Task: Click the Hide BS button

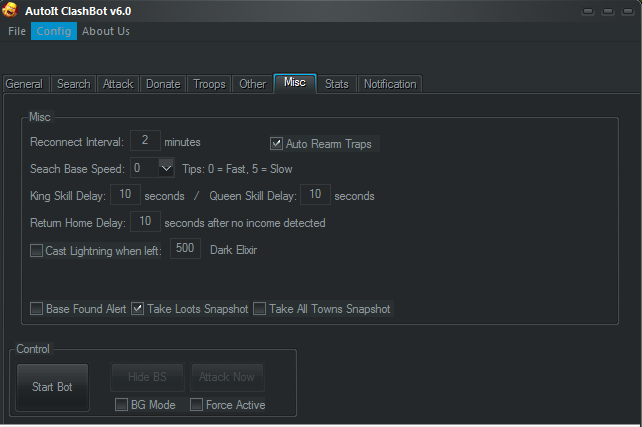Action: tap(147, 377)
